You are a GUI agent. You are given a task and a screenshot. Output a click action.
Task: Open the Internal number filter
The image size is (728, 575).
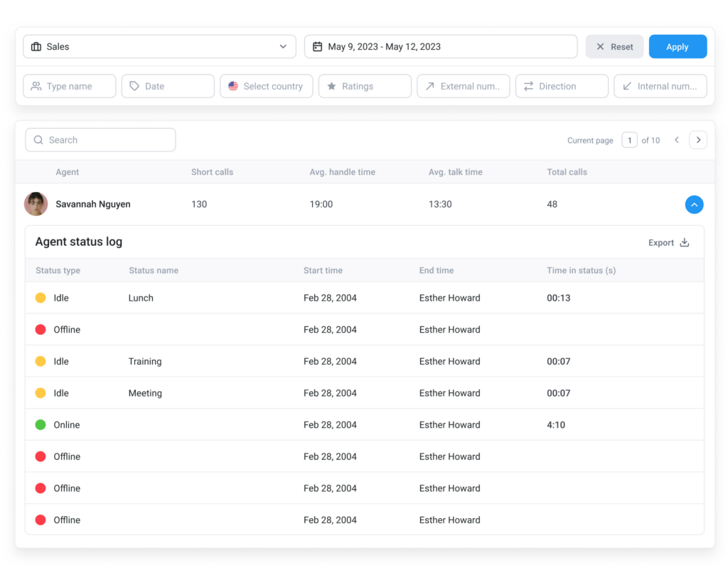pos(660,86)
